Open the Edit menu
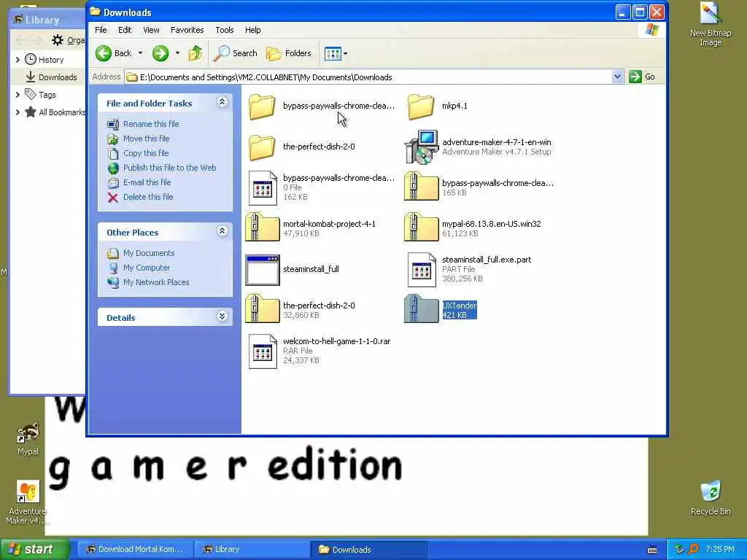 coord(125,30)
